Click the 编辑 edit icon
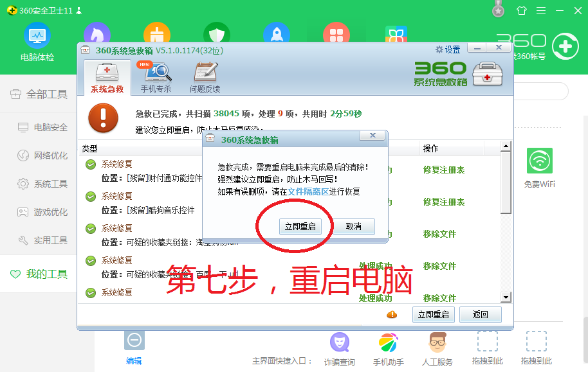The height and width of the screenshot is (372, 588). click(x=134, y=341)
